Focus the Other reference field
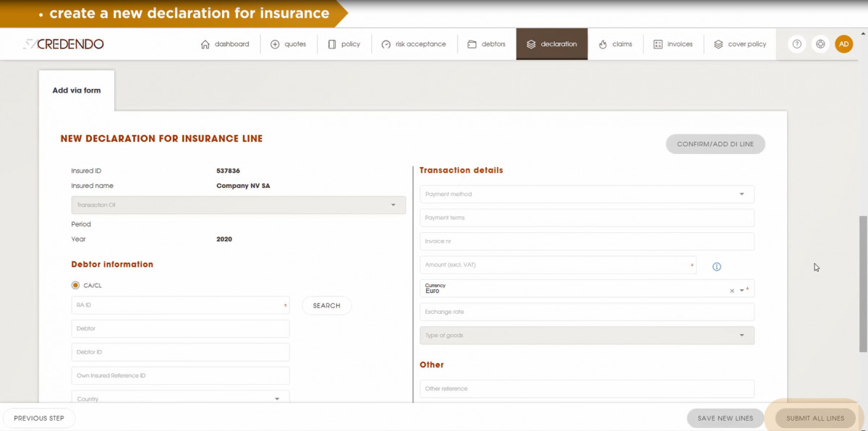 (x=587, y=389)
